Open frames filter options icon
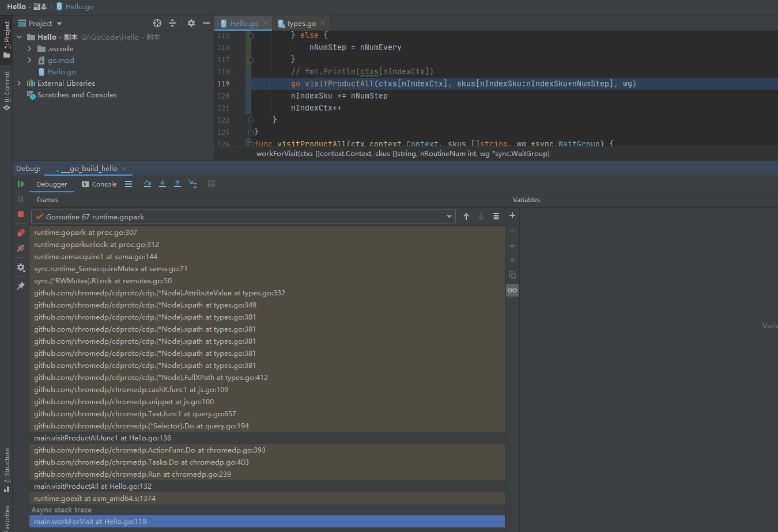The image size is (778, 532). (496, 216)
